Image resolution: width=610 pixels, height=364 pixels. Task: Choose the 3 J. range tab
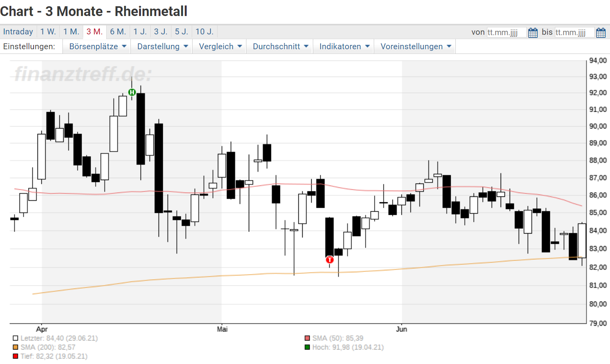(161, 32)
